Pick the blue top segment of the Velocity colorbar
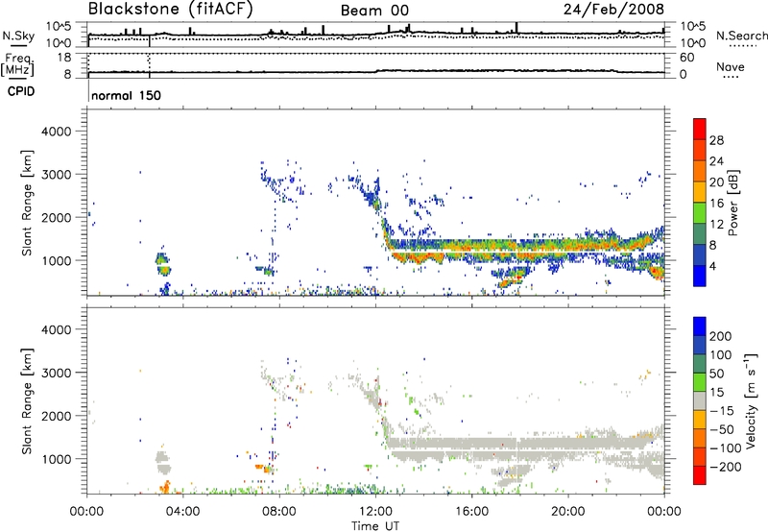This screenshot has width=768, height=532. tap(700, 326)
